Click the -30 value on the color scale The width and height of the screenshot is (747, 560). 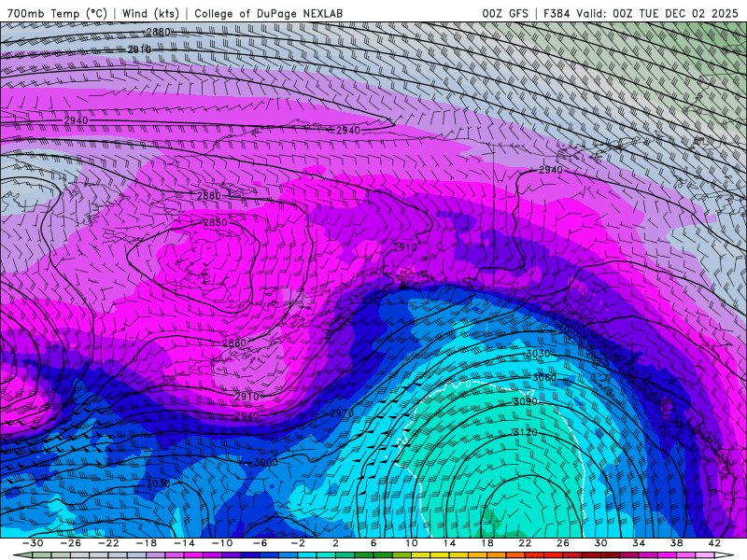point(33,543)
